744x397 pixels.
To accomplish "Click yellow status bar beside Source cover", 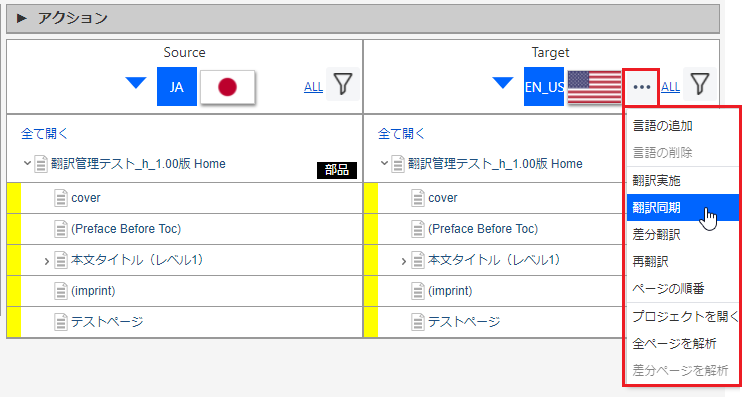I will pyautogui.click(x=14, y=198).
